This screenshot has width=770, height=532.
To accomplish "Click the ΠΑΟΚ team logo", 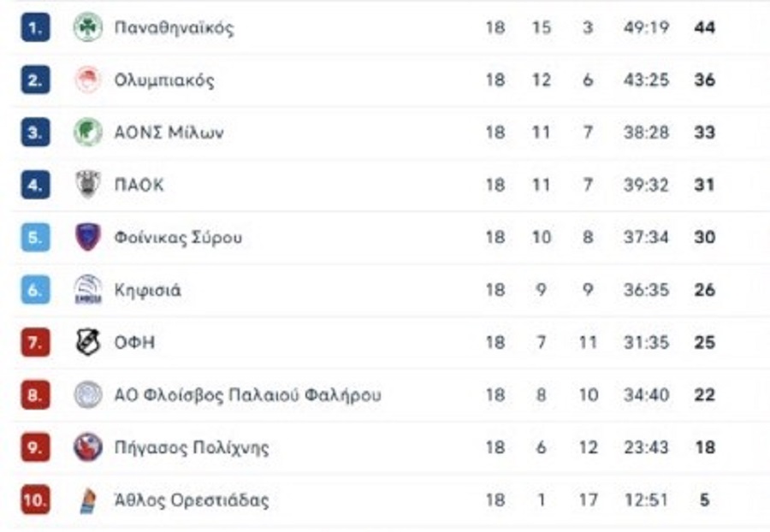I will tap(87, 185).
